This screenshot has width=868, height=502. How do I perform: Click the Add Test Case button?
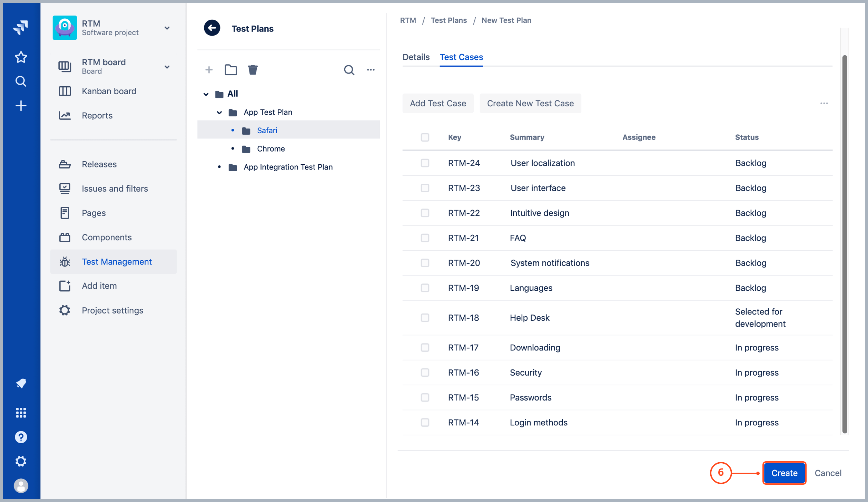[437, 103]
